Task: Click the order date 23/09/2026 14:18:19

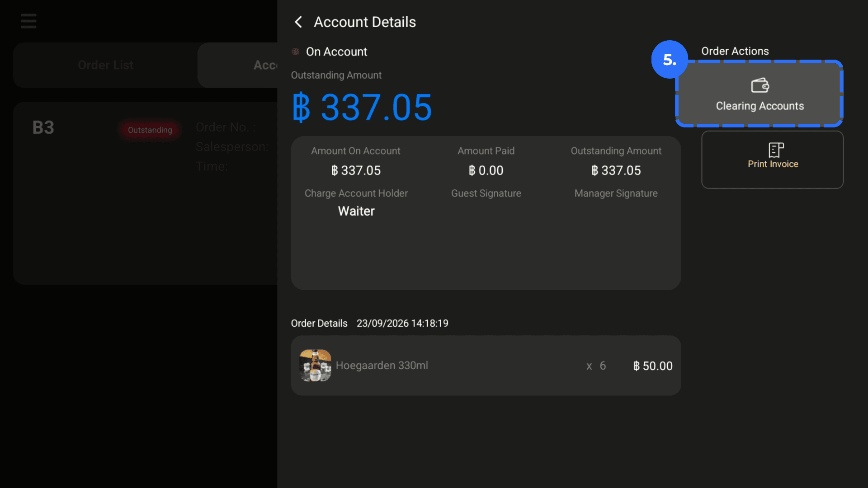Action: point(402,324)
